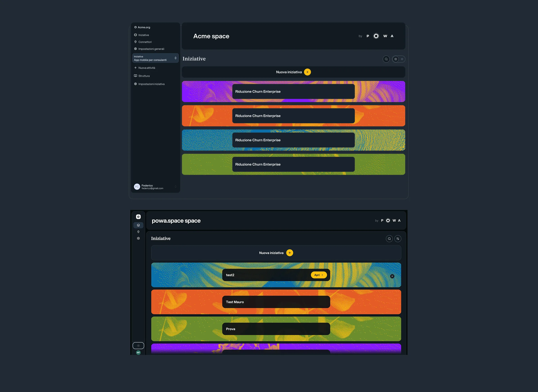Select the purple Riduzione Churn Enterprise card
The image size is (538, 392).
point(293,92)
